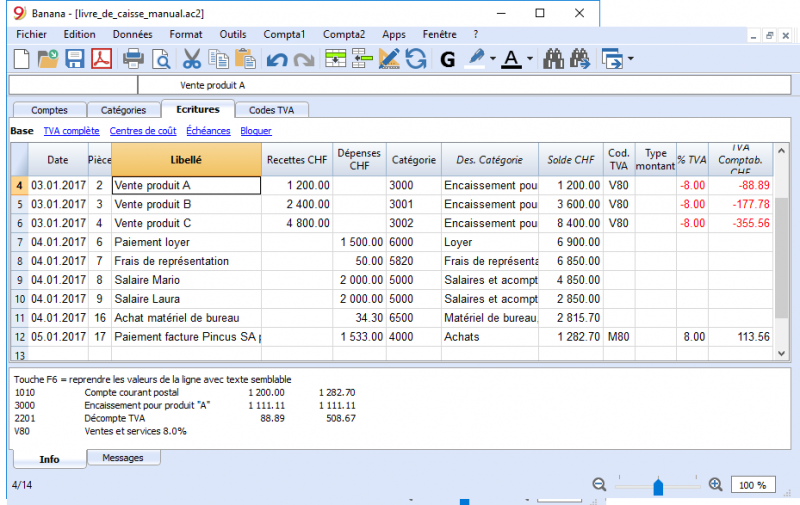Expand the window arrangement dropdown arrow

pyautogui.click(x=631, y=59)
